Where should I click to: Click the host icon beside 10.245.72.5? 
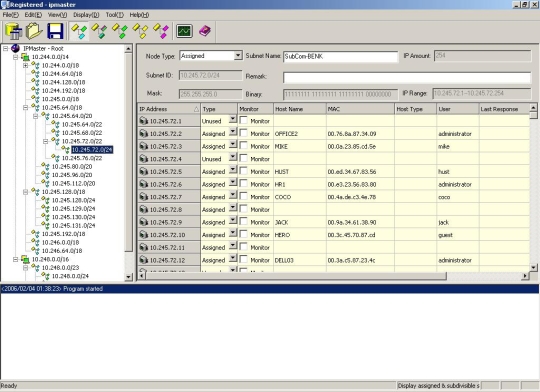[x=144, y=171]
